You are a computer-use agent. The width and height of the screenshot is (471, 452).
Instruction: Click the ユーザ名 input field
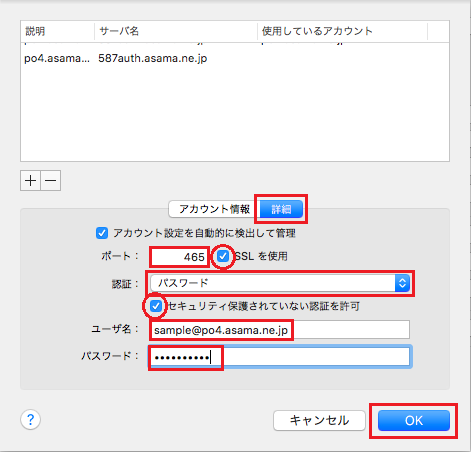280,330
